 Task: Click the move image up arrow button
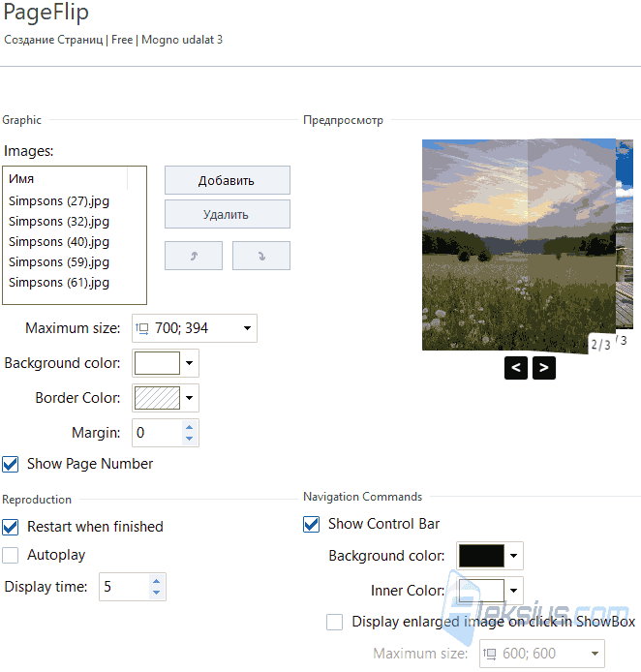tap(194, 256)
